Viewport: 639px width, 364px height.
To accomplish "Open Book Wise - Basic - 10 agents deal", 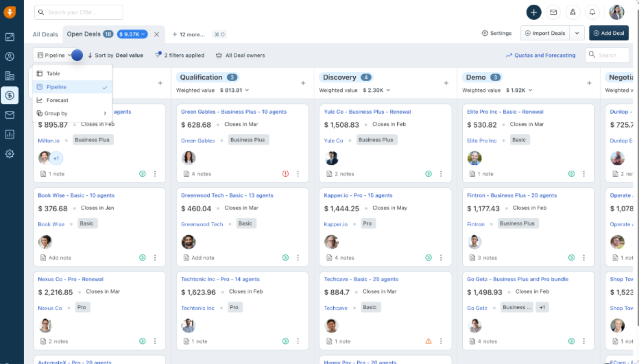I will point(76,195).
